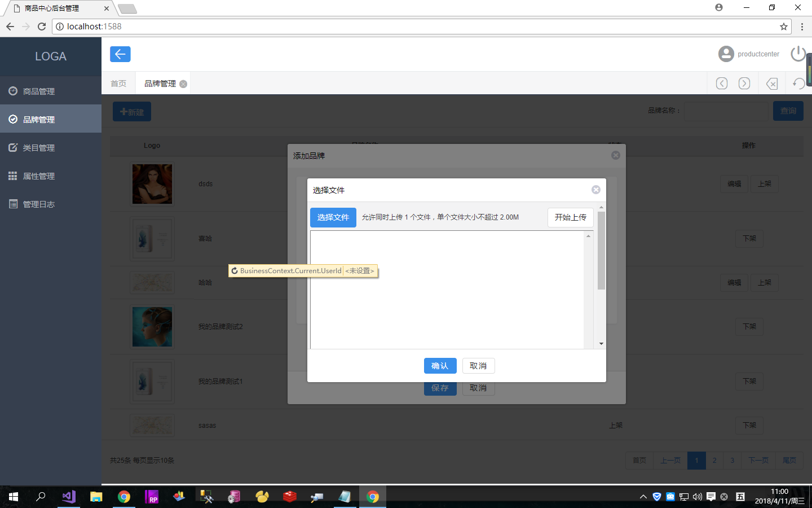Viewport: 812px width, 508px height.
Task: Click the refresh icon in tab bar
Action: point(798,84)
